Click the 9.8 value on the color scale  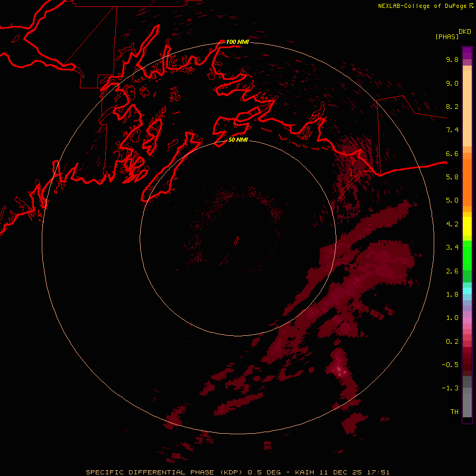click(452, 59)
